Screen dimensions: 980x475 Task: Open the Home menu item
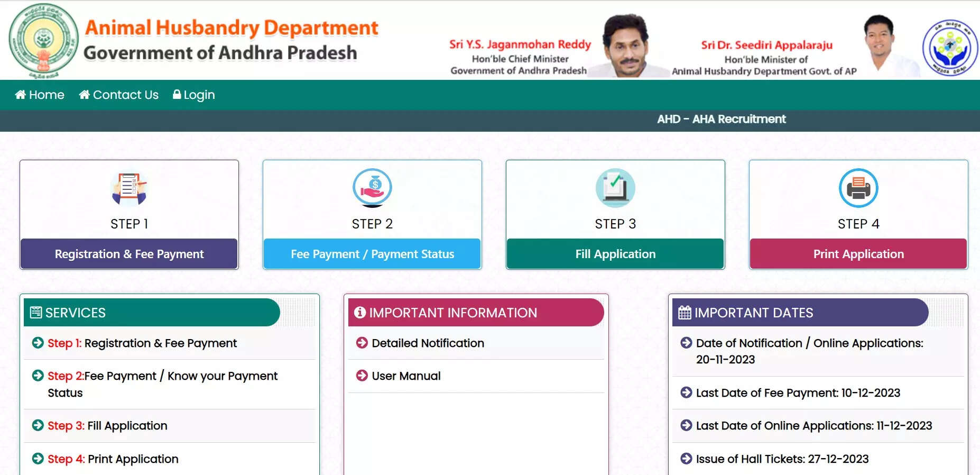coord(40,95)
